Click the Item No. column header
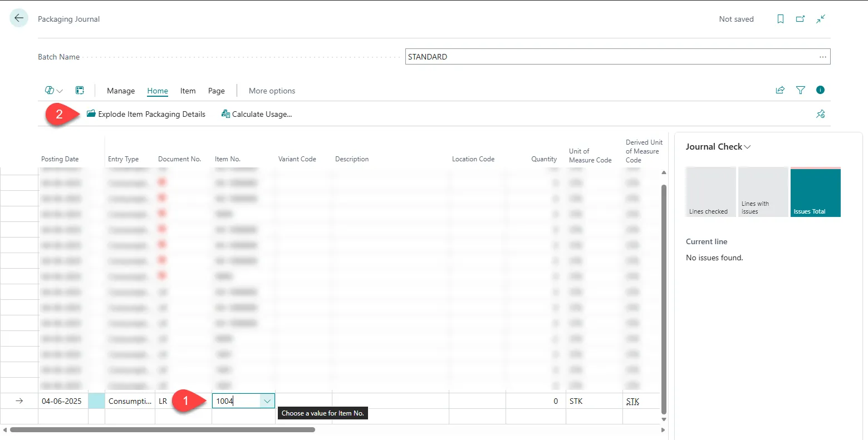This screenshot has width=868, height=440. coord(228,159)
